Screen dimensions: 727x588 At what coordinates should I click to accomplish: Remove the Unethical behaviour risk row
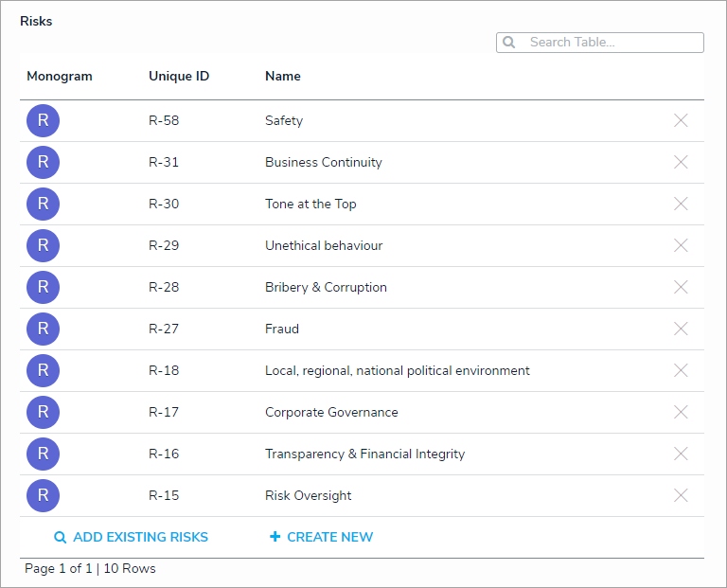click(x=680, y=245)
